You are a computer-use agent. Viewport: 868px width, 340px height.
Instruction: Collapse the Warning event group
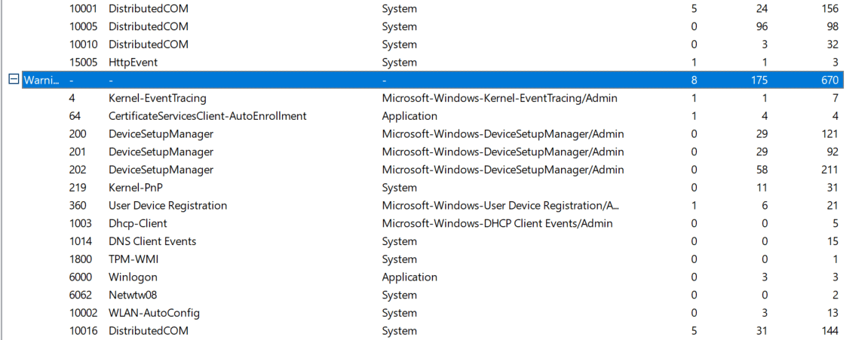click(x=13, y=79)
